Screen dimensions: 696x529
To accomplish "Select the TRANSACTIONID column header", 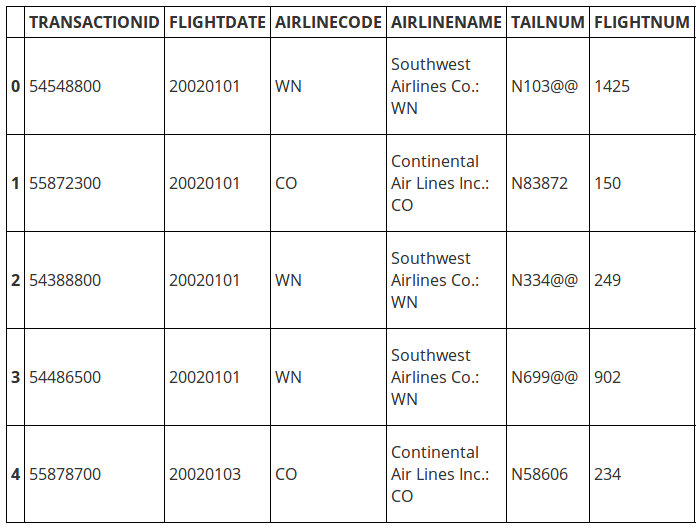I will point(94,22).
